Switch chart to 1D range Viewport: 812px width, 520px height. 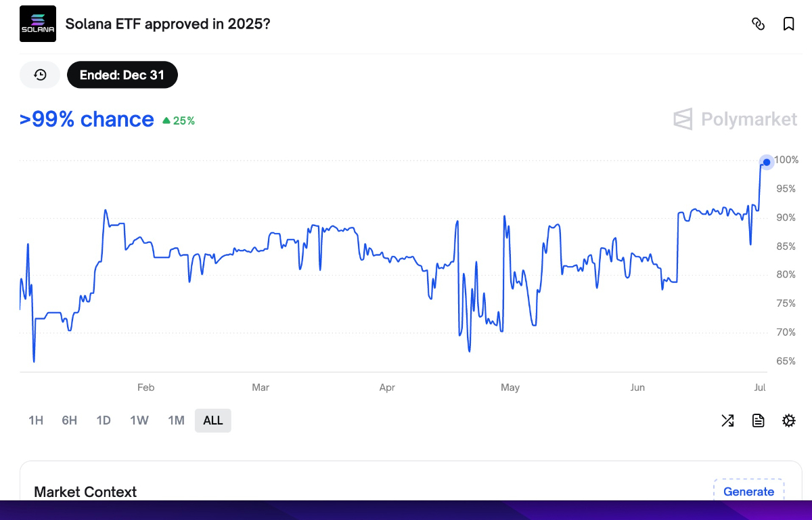click(104, 420)
